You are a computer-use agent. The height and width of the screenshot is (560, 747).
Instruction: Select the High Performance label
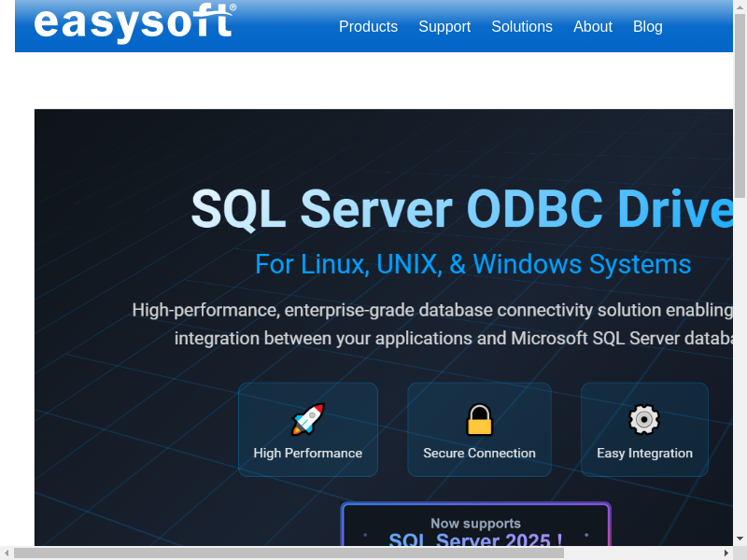308,454
